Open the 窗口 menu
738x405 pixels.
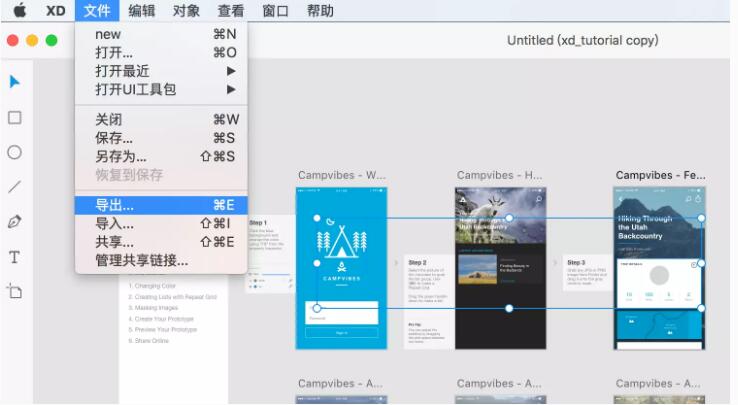(275, 10)
